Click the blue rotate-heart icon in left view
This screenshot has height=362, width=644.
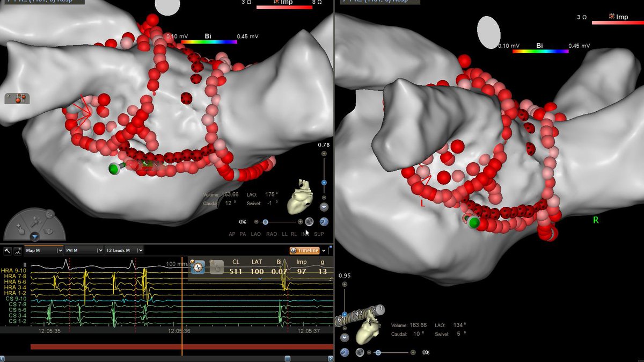[324, 221]
